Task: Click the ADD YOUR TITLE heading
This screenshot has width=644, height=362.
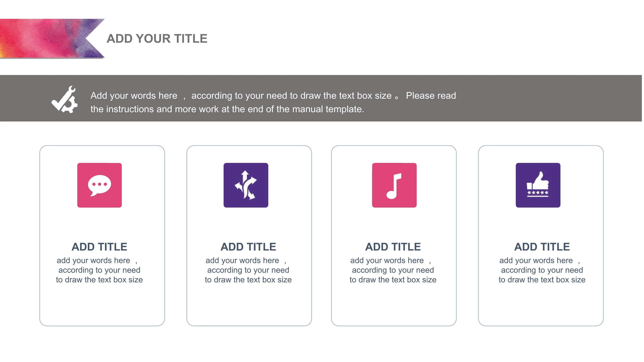Action: 157,39
